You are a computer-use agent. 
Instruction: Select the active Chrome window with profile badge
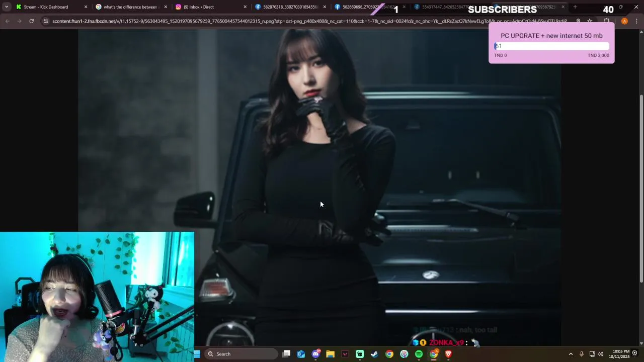pos(434,354)
